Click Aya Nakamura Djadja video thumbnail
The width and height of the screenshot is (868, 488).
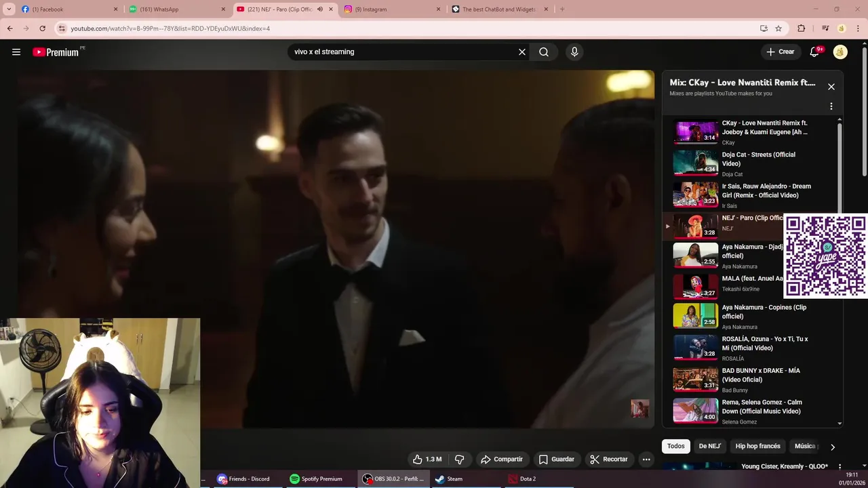[695, 256]
